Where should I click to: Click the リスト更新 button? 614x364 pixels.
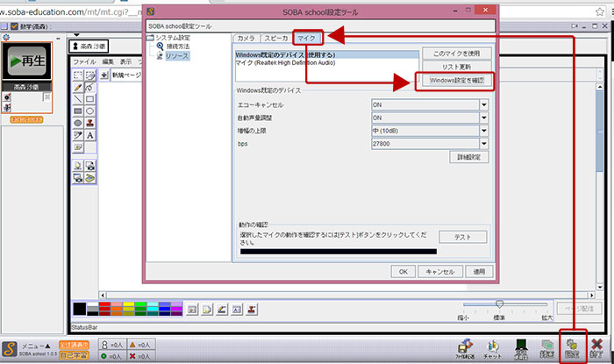pos(457,67)
